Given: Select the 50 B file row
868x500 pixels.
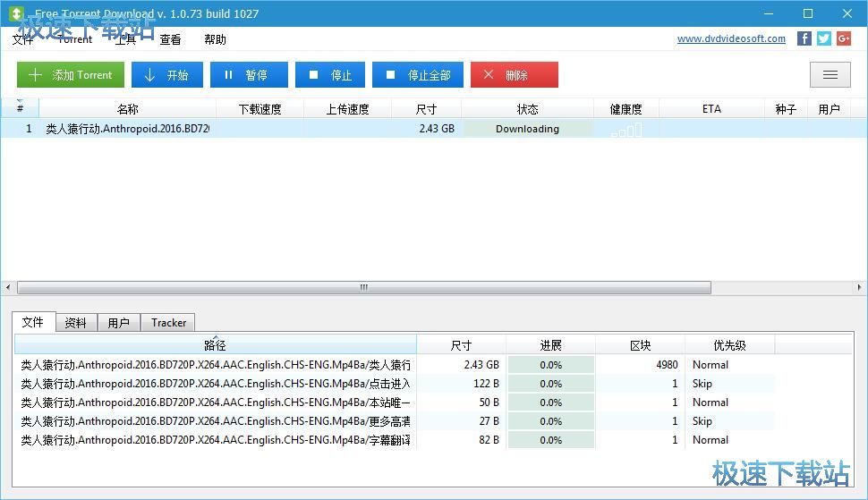Looking at the screenshot, I should (395, 403).
